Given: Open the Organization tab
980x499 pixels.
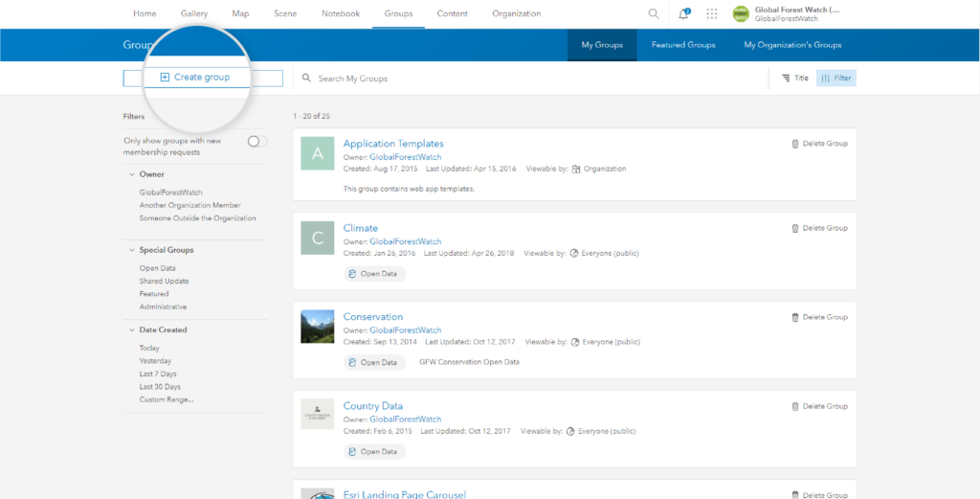Looking at the screenshot, I should click(516, 13).
